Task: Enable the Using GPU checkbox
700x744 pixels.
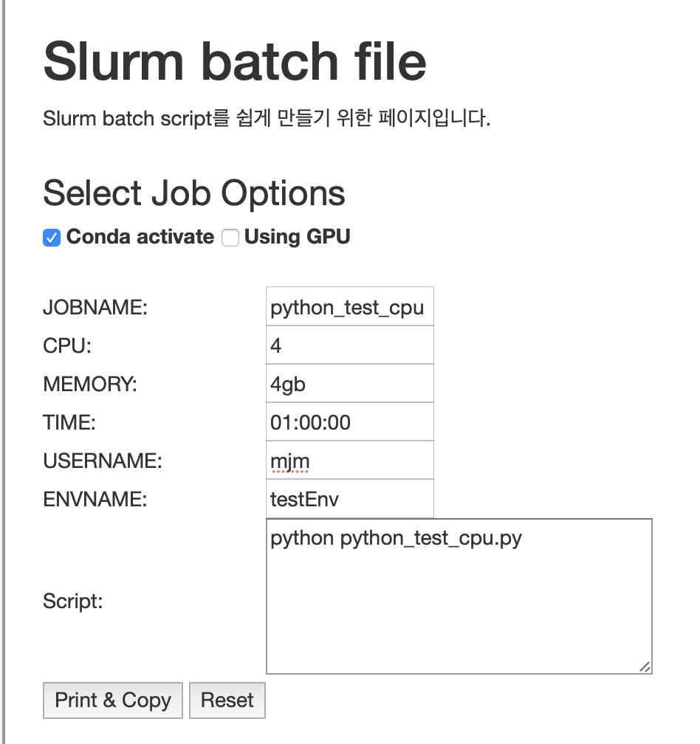Action: (230, 238)
